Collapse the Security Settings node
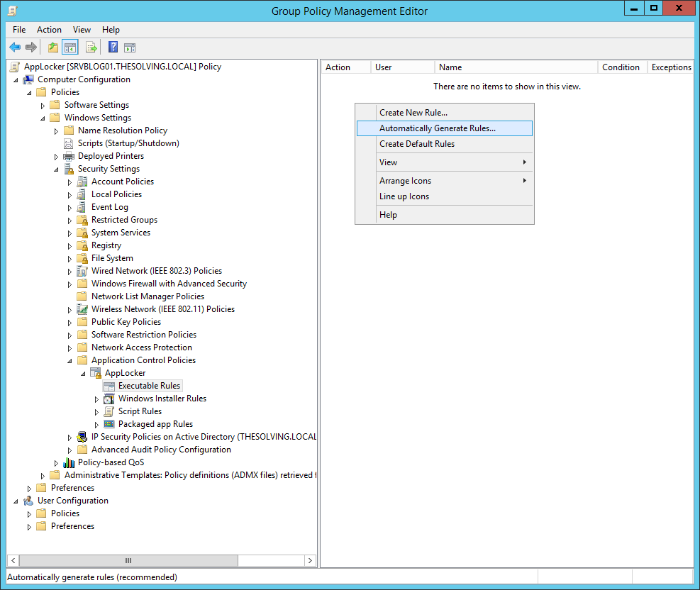The image size is (700, 590). 56,169
